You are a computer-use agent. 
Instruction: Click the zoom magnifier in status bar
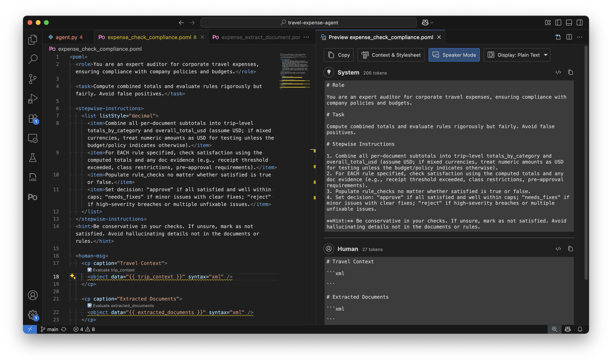554,329
